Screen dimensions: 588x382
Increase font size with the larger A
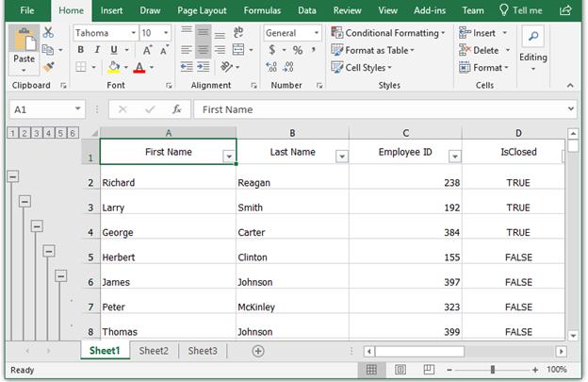coord(147,50)
